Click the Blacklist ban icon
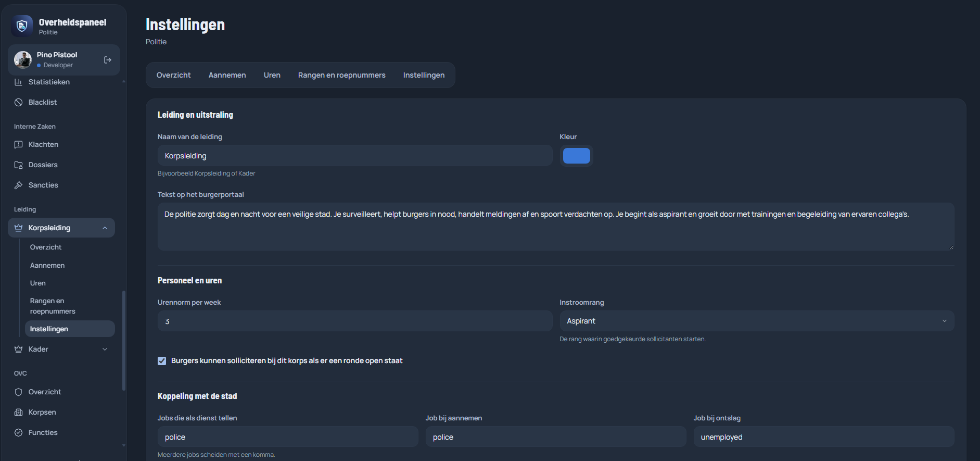Image resolution: width=980 pixels, height=461 pixels. tap(19, 102)
